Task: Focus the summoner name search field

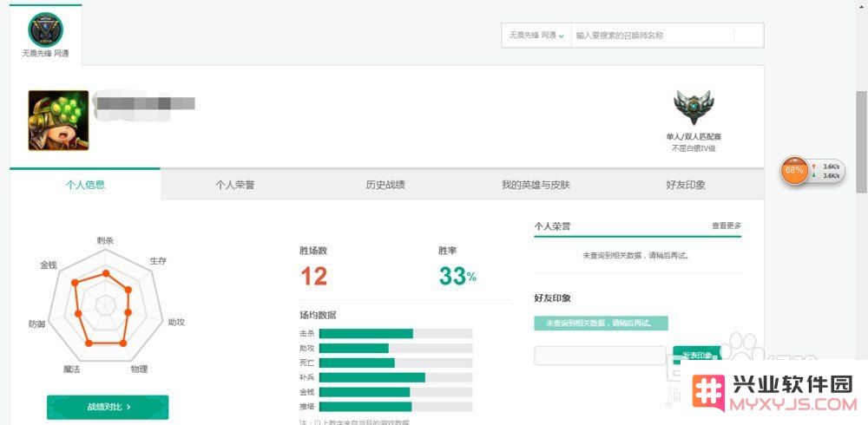Action: (x=652, y=36)
